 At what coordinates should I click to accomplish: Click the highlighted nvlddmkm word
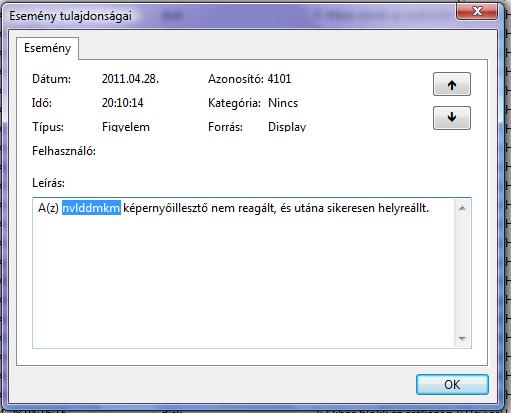click(91, 208)
